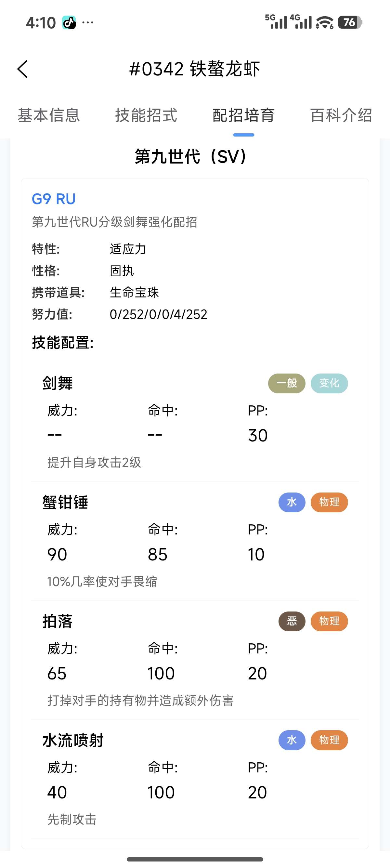The height and width of the screenshot is (868, 390).
Task: Select the 拍落 move name
Action: pos(58,621)
